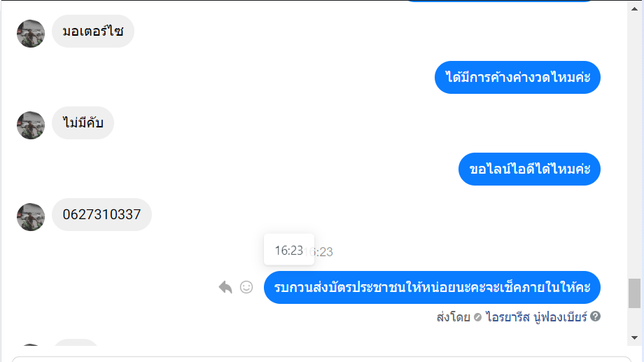The image size is (644, 362).
Task: Click the 16:23 timestamp tooltip
Action: click(288, 250)
